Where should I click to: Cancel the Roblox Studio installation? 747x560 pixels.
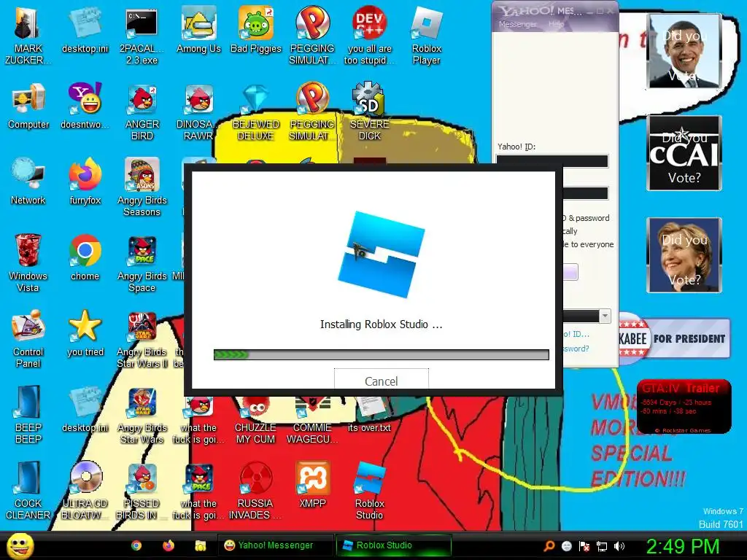381,380
